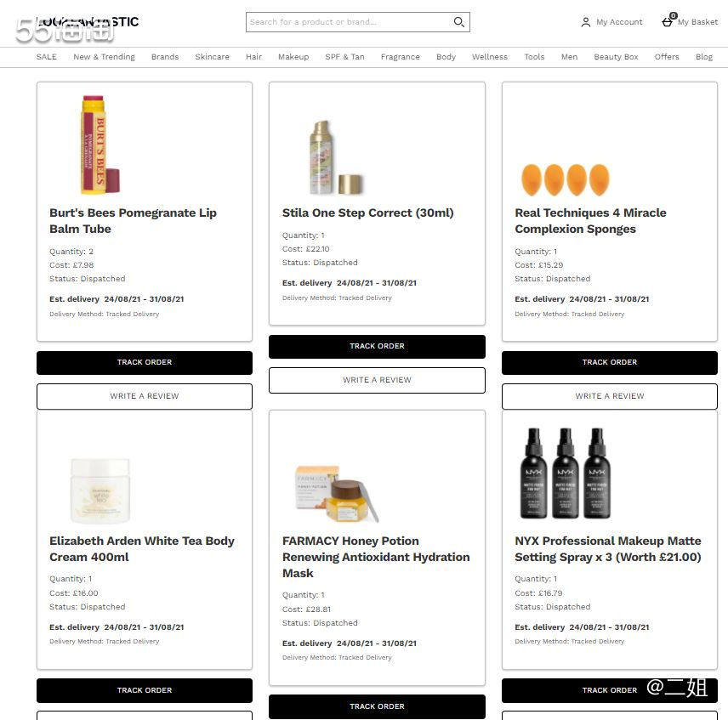728x720 pixels.
Task: Click the Elizabeth Arden body cream image
Action: coord(100,490)
